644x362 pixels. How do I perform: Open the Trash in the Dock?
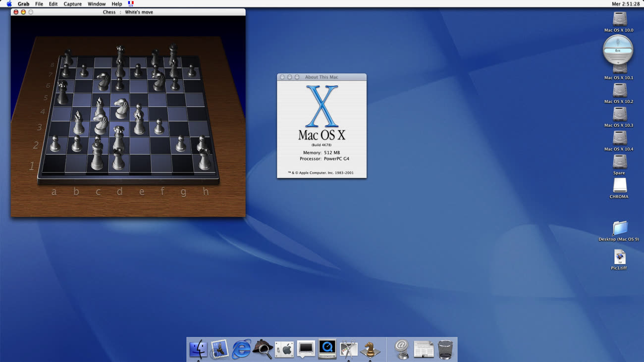click(x=445, y=349)
